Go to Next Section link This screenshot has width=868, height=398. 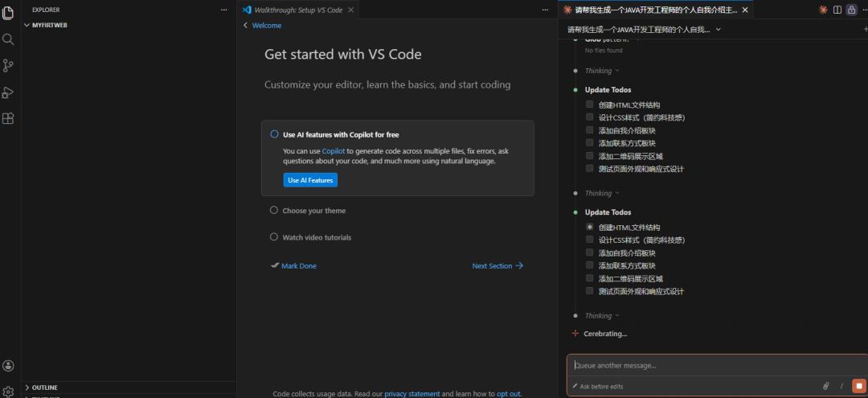[x=492, y=265]
